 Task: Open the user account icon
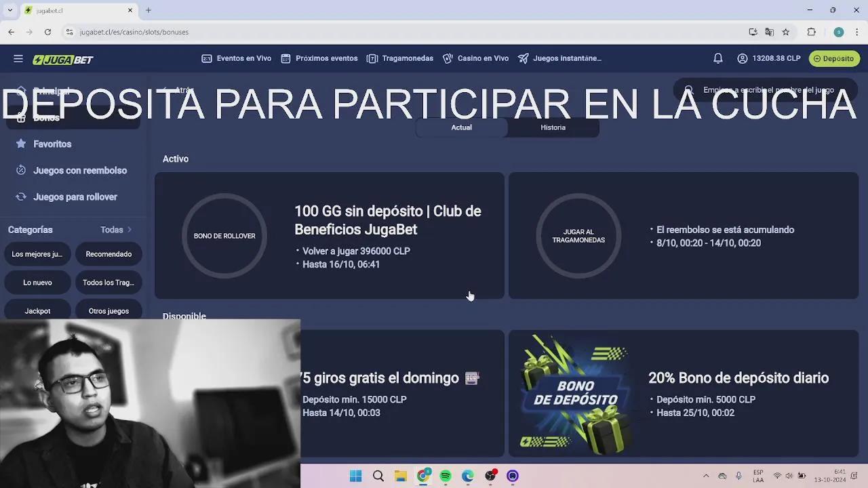click(x=743, y=58)
